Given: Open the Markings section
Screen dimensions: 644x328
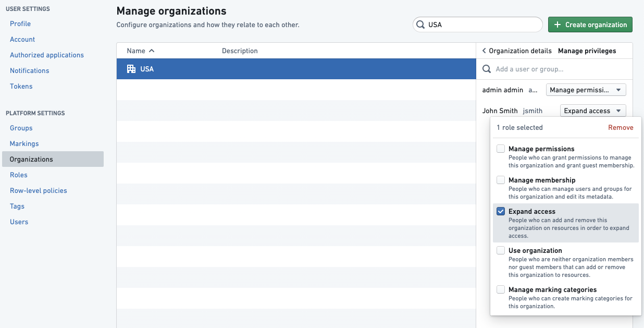Looking at the screenshot, I should click(24, 143).
